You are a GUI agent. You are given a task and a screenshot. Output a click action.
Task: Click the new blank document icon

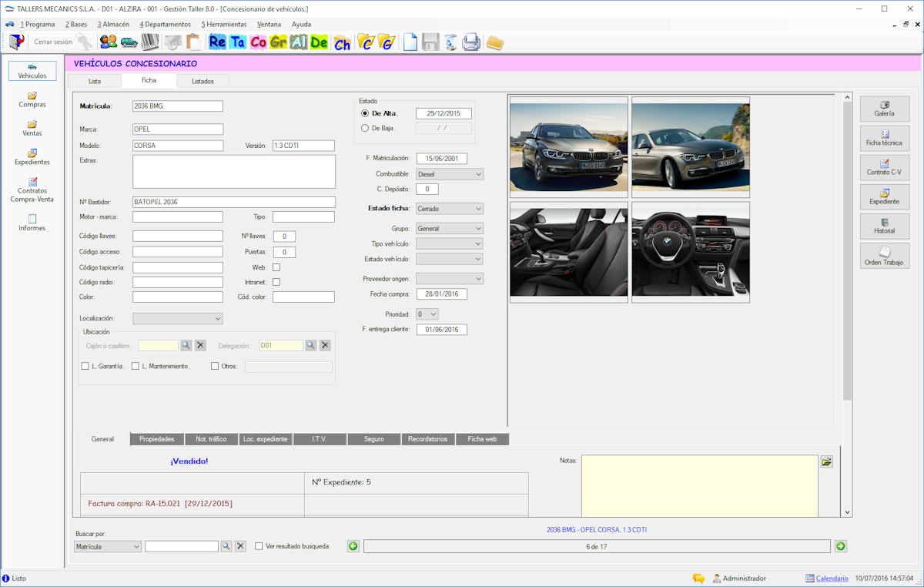click(410, 42)
